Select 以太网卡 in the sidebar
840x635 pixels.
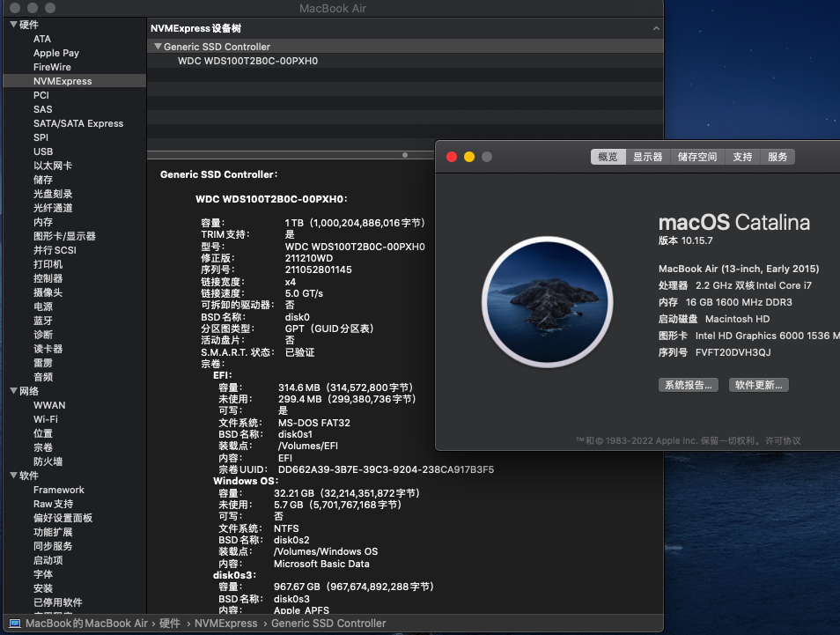coord(53,166)
